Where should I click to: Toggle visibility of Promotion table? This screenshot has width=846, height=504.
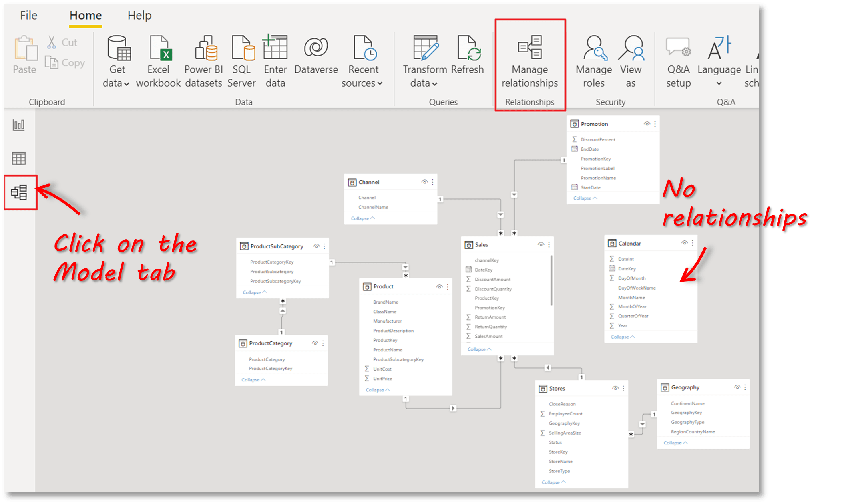click(647, 124)
